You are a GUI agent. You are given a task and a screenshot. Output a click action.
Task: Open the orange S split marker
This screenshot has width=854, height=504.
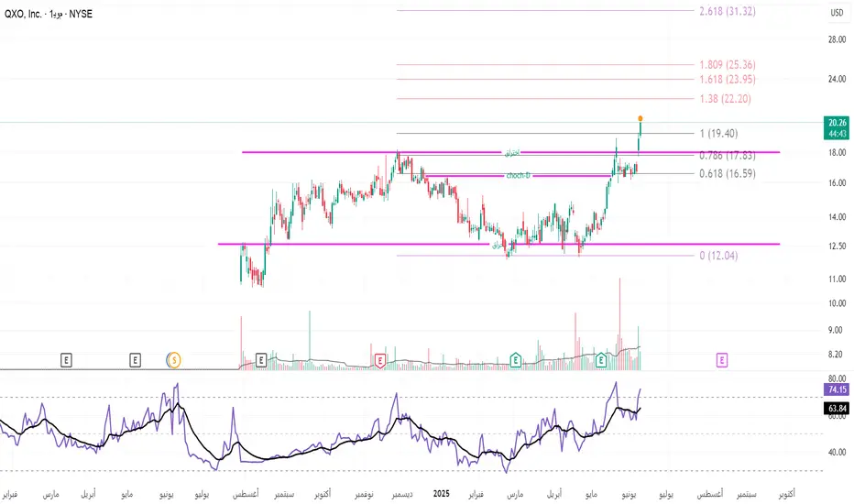tap(174, 360)
